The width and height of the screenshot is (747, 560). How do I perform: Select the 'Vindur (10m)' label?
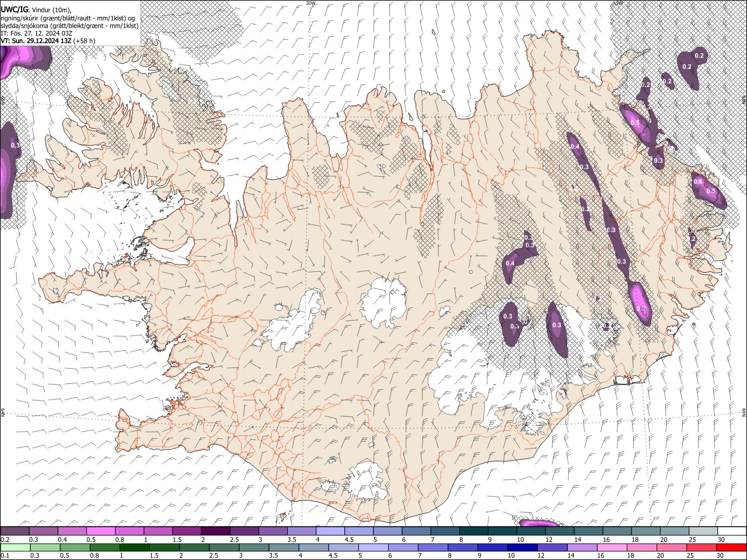[51, 10]
